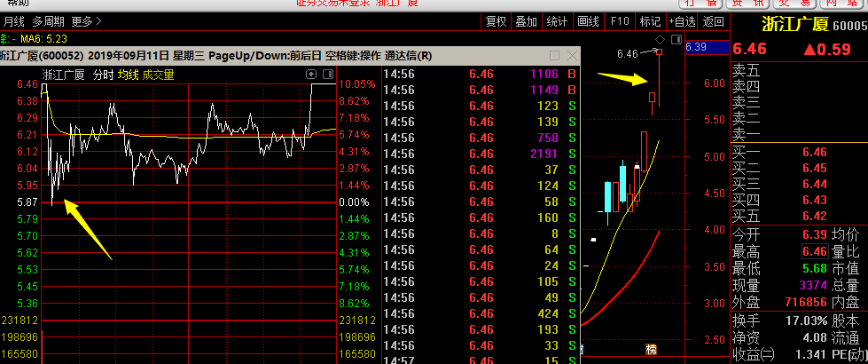Click the 返回 back button
The width and height of the screenshot is (868, 364).
pyautogui.click(x=713, y=21)
